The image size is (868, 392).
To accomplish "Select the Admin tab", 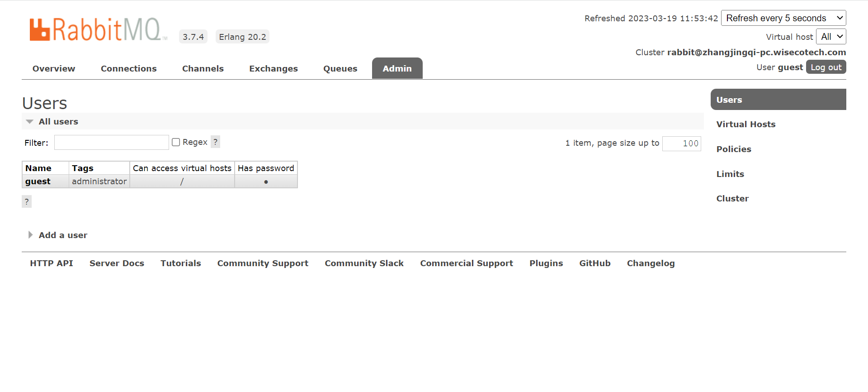I will click(x=397, y=68).
